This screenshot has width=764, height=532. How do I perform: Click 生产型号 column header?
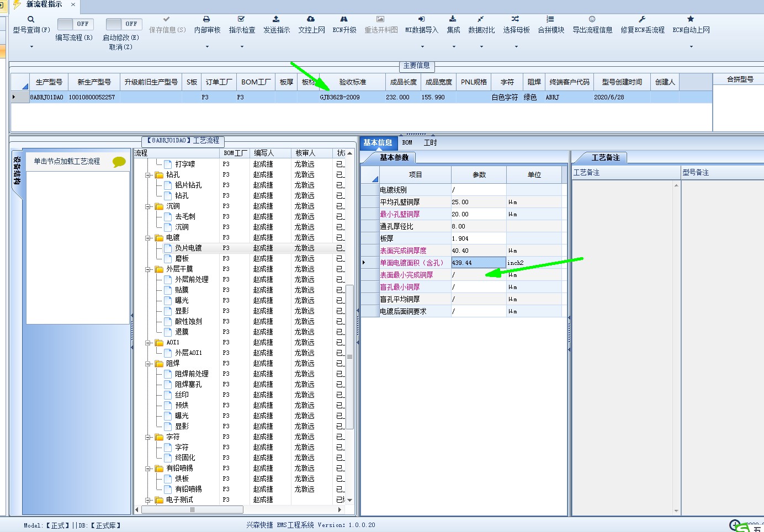click(49, 82)
